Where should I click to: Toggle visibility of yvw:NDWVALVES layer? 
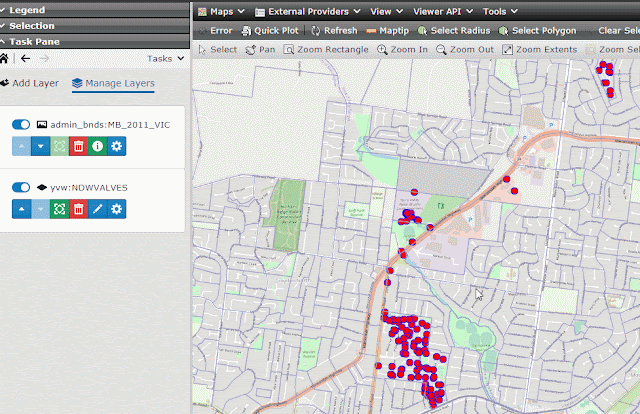pyautogui.click(x=21, y=187)
